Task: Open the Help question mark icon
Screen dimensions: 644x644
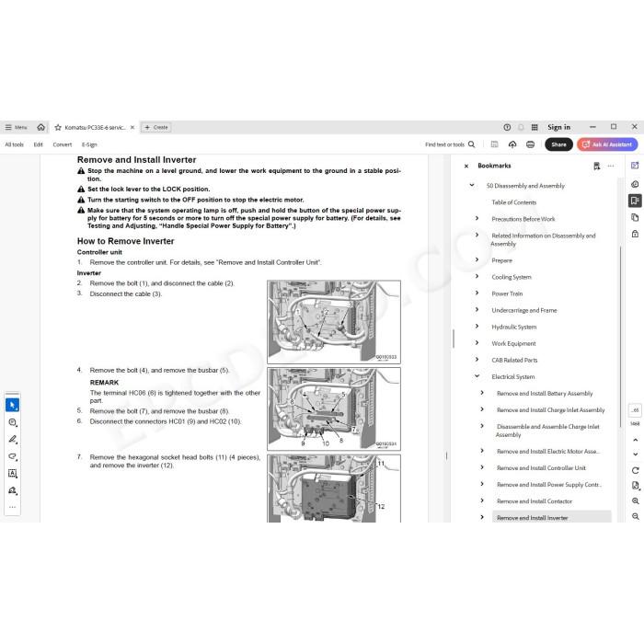Action: click(507, 127)
